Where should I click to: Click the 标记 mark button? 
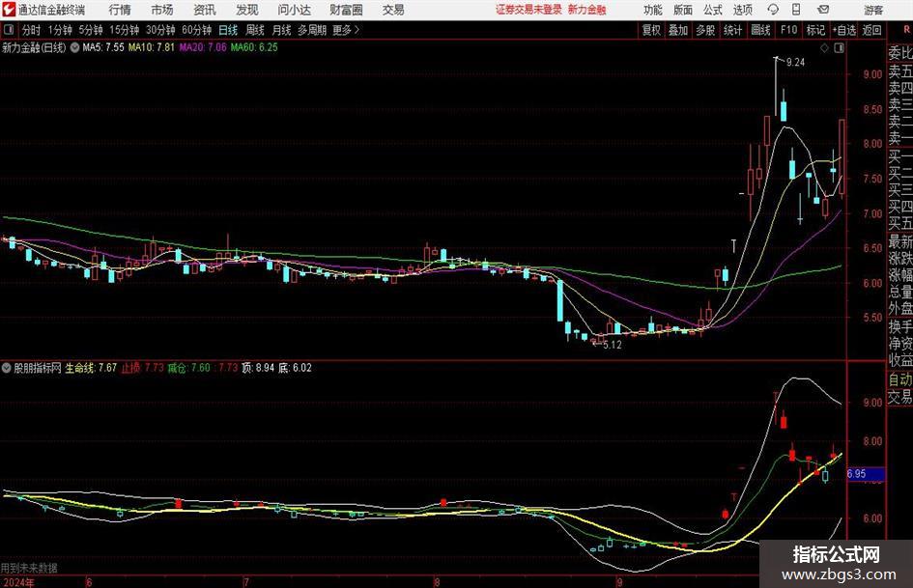click(815, 30)
